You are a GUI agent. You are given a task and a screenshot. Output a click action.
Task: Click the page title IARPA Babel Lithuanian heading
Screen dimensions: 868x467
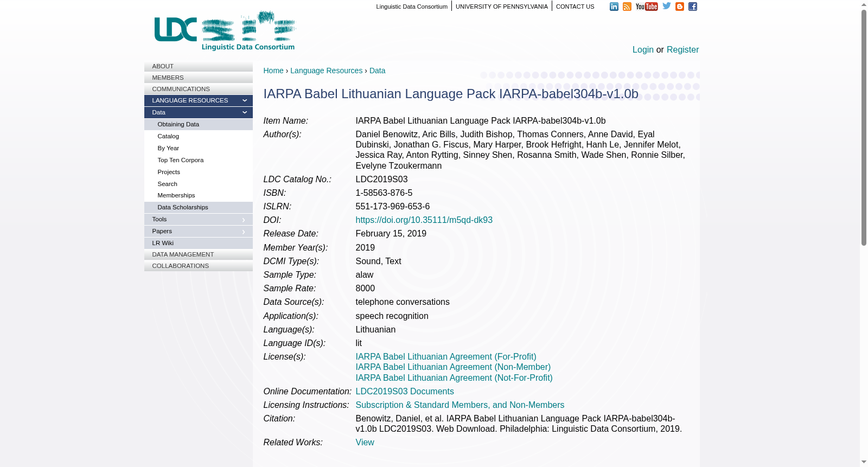point(451,94)
